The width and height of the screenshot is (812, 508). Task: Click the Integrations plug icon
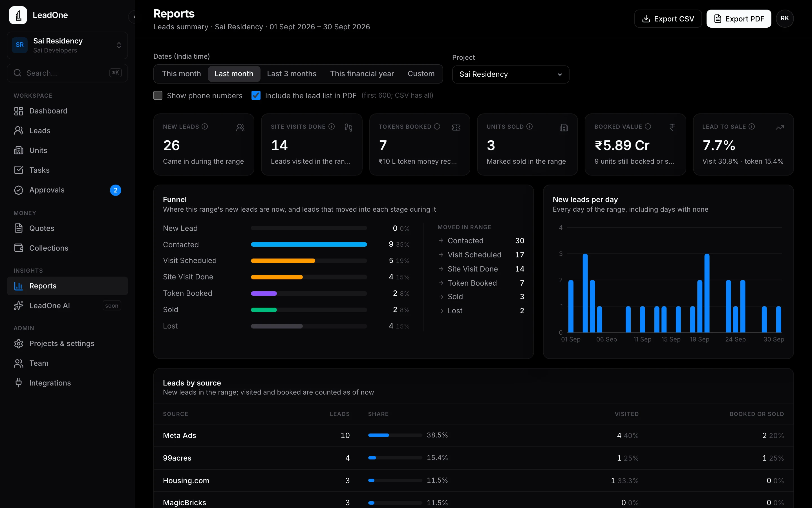(18, 383)
